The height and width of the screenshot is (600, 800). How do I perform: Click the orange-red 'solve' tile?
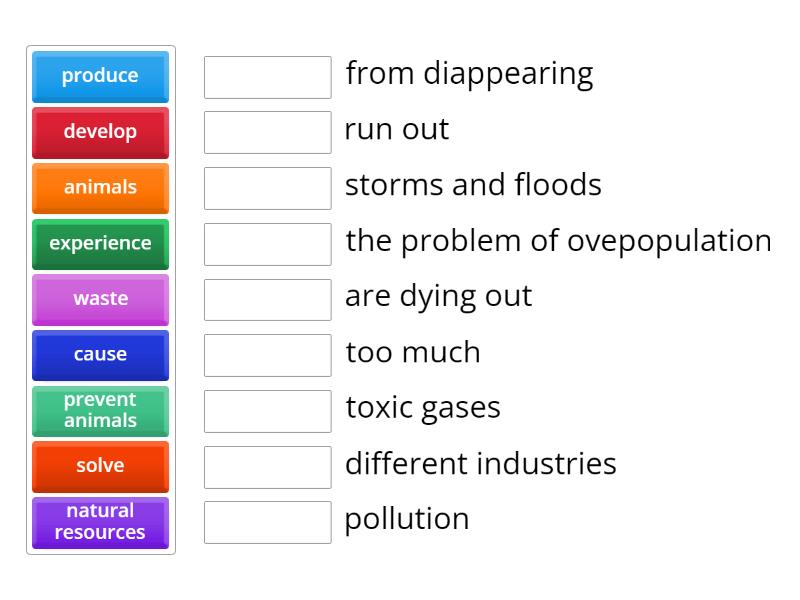100,466
